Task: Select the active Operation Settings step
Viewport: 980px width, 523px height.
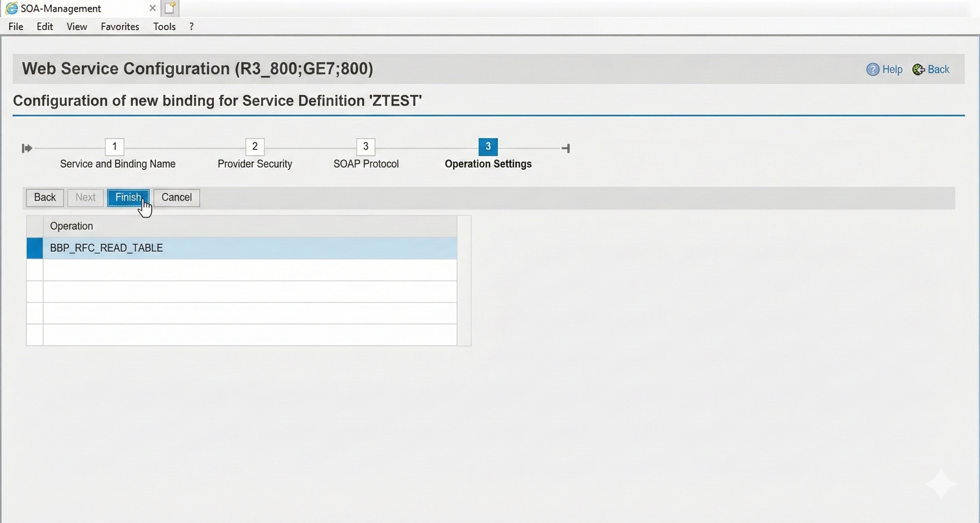Action: 488,147
